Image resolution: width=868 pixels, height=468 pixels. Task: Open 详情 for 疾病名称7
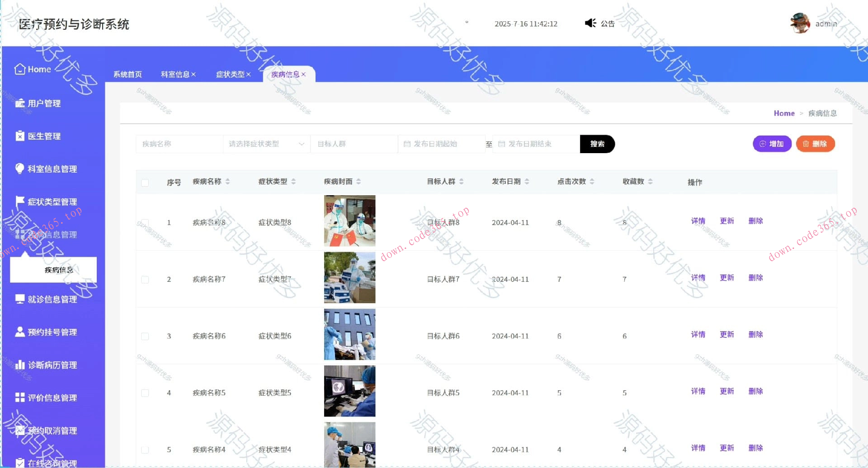point(698,278)
